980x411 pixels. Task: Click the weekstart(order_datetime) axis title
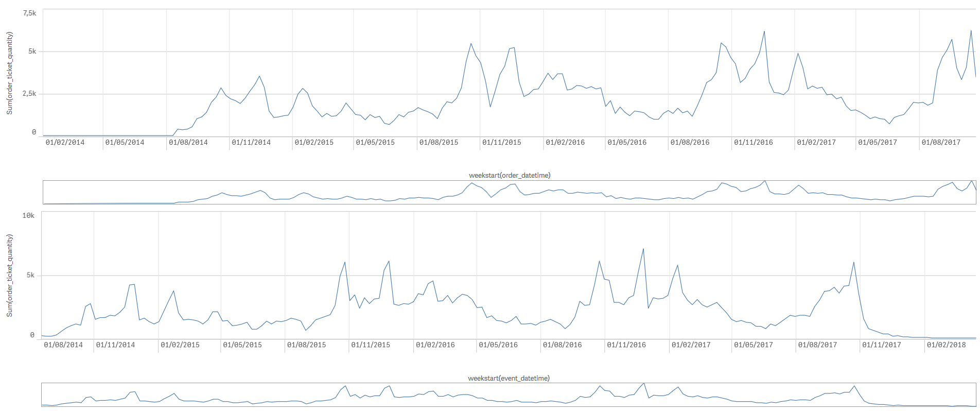point(510,175)
